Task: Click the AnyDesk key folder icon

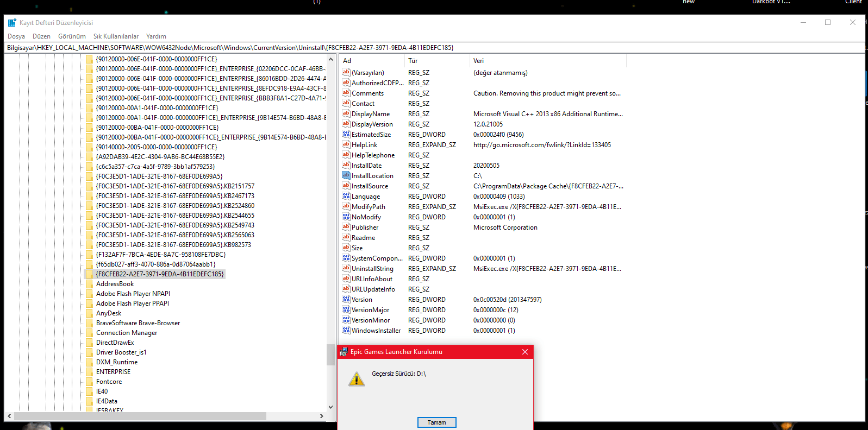Action: coord(89,313)
